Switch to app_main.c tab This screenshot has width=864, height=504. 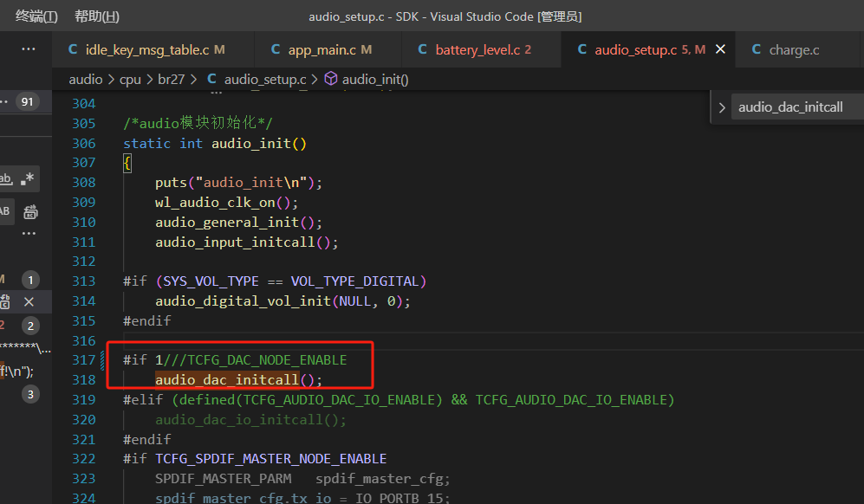pyautogui.click(x=328, y=49)
